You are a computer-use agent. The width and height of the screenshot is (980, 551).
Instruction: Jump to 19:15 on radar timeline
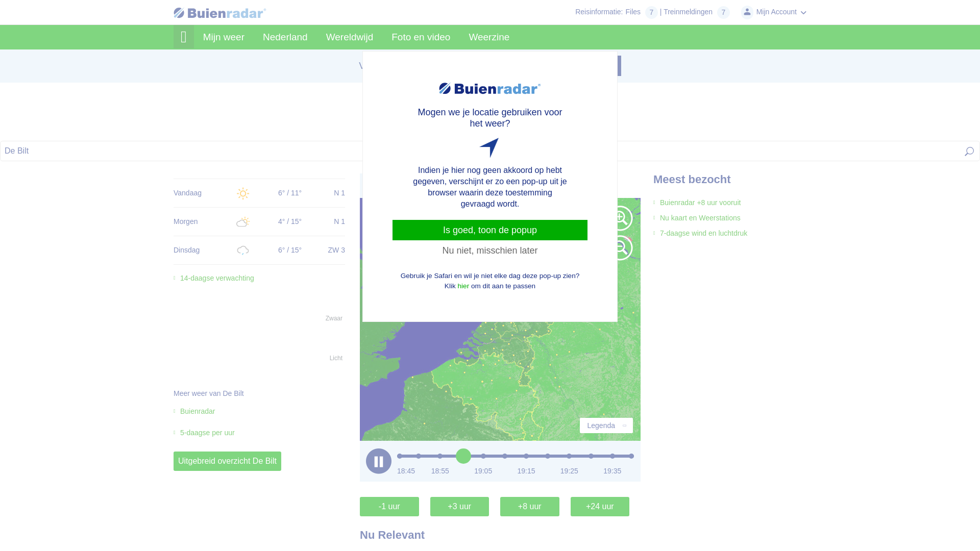click(x=526, y=471)
